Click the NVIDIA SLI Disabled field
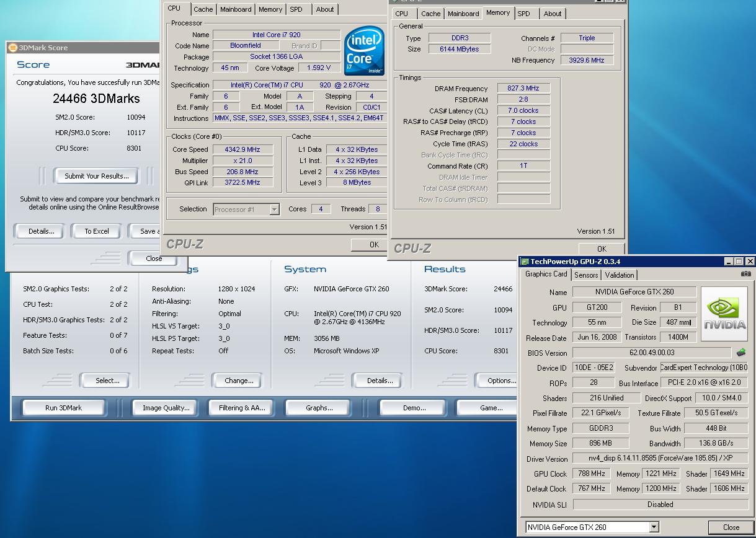756x538 pixels. (x=659, y=505)
